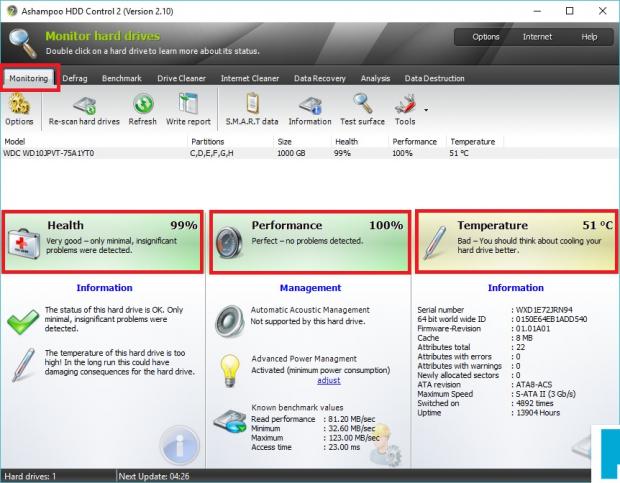View S.M.A.R.T data

click(x=252, y=108)
